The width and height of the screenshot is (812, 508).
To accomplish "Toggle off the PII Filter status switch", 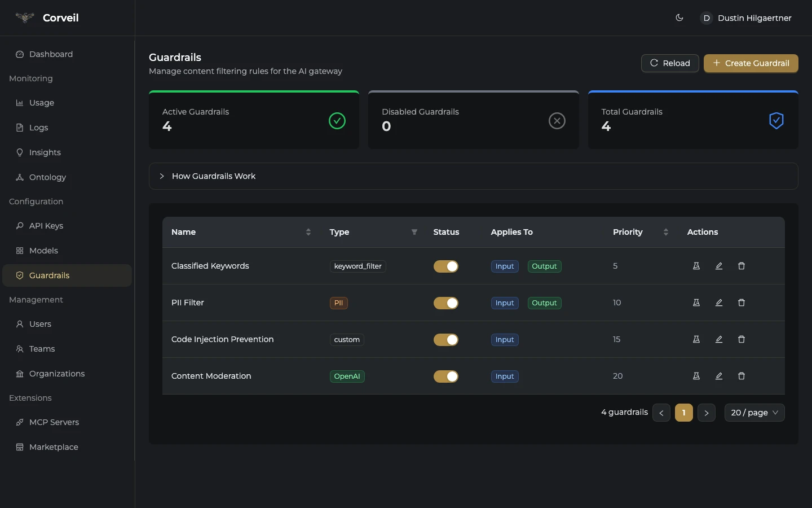I will click(x=445, y=303).
